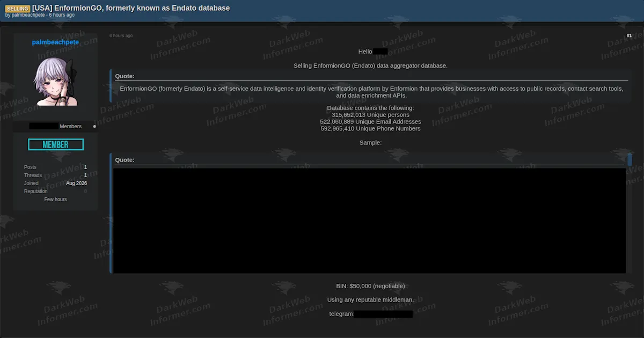
Task: Open the palmbeachpete username link in sidebar
Action: click(55, 42)
